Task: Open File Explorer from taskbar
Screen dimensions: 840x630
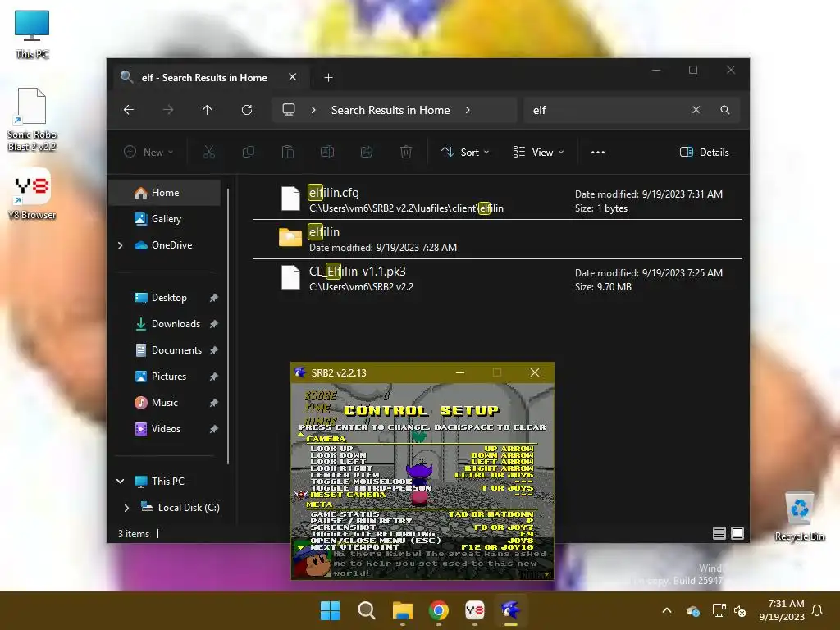Action: (402, 610)
